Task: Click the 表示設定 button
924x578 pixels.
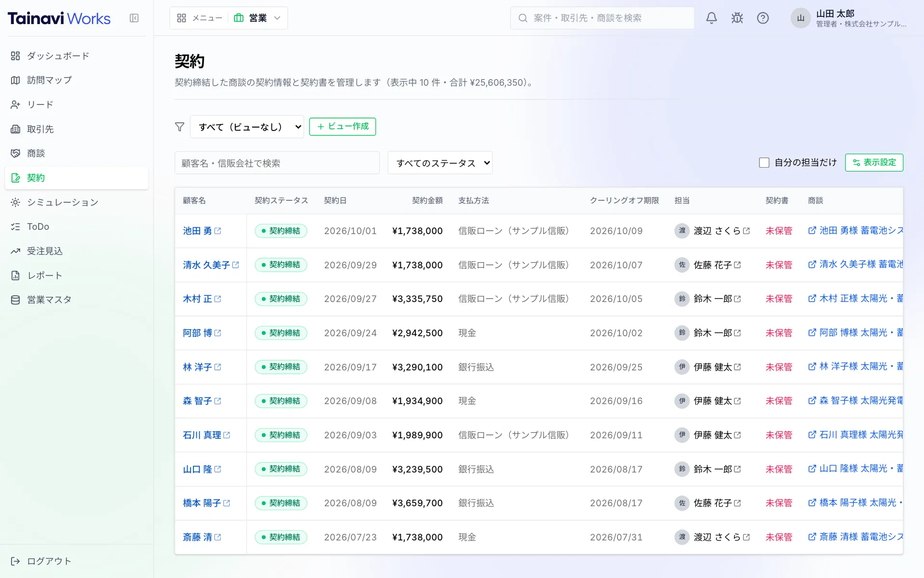Action: point(874,162)
